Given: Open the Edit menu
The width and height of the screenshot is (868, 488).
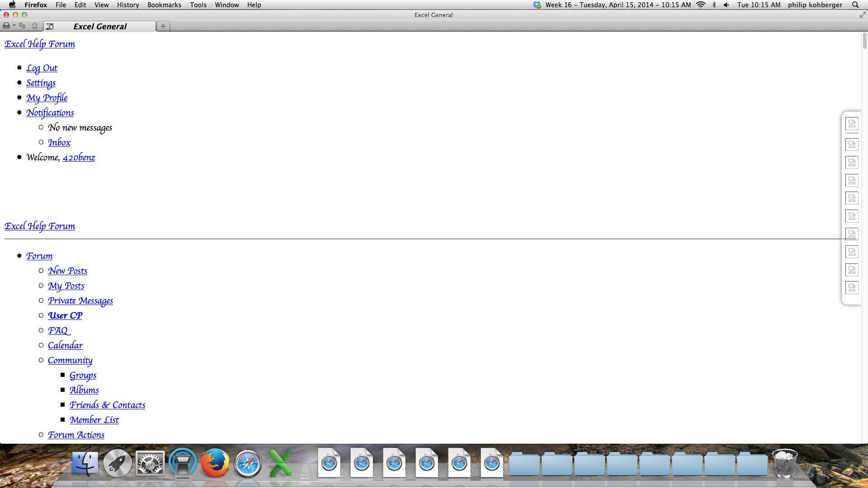Looking at the screenshot, I should pos(80,5).
